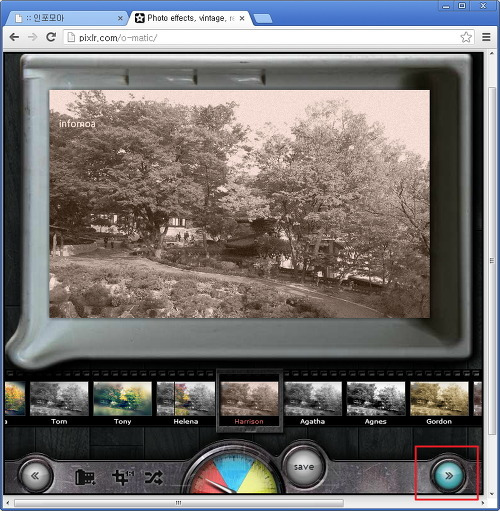Apply the Gordon effect thumbnail
The image size is (500, 511).
click(439, 399)
